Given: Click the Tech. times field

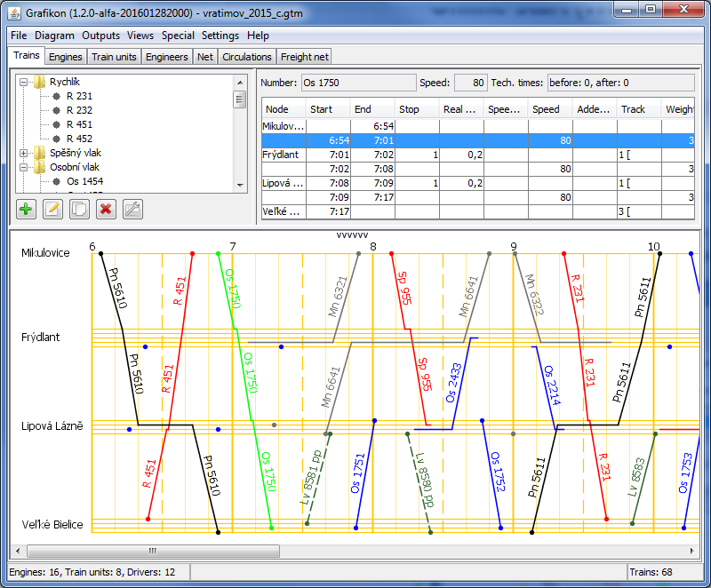Looking at the screenshot, I should tap(620, 83).
